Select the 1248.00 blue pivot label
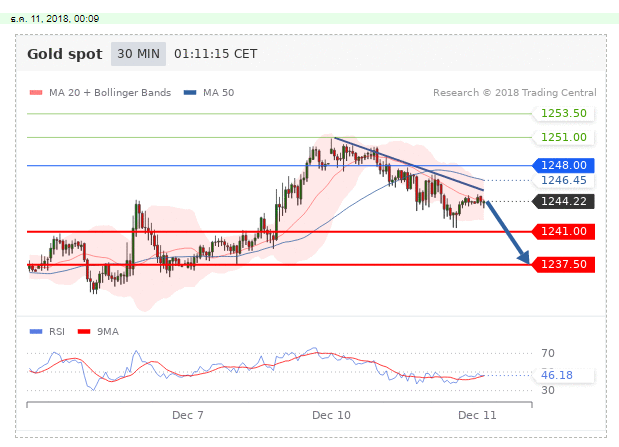Viewport: 619px width, 447px height. (561, 165)
